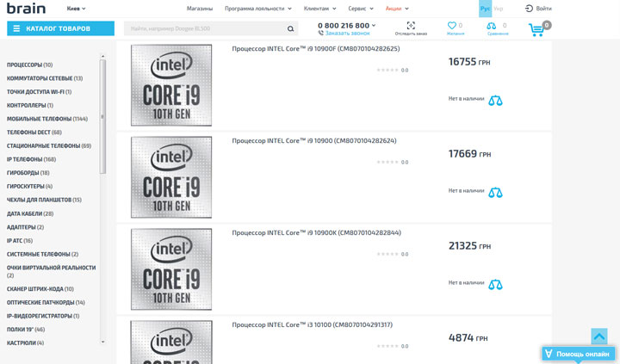This screenshot has height=364, width=620.
Task: Open the Процессор INTEL Core i9 10900 link
Action: coord(314,141)
